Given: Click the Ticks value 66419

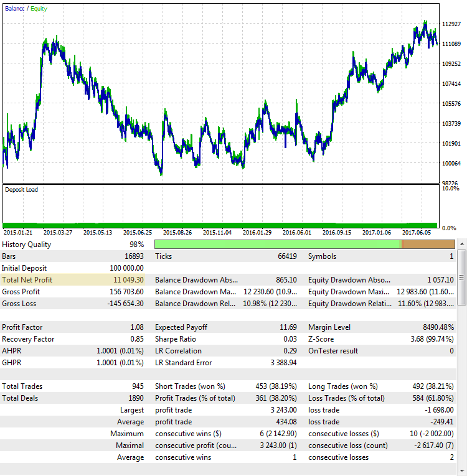Looking at the screenshot, I should click(x=287, y=256).
